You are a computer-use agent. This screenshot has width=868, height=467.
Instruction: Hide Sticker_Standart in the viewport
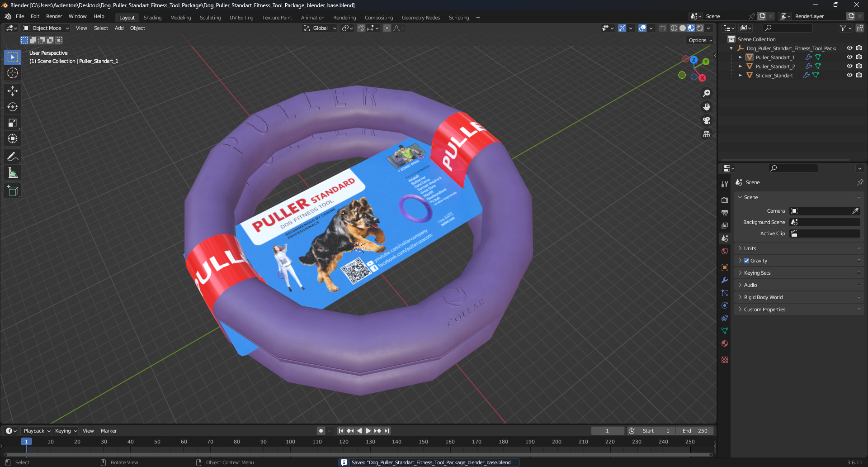tap(849, 75)
